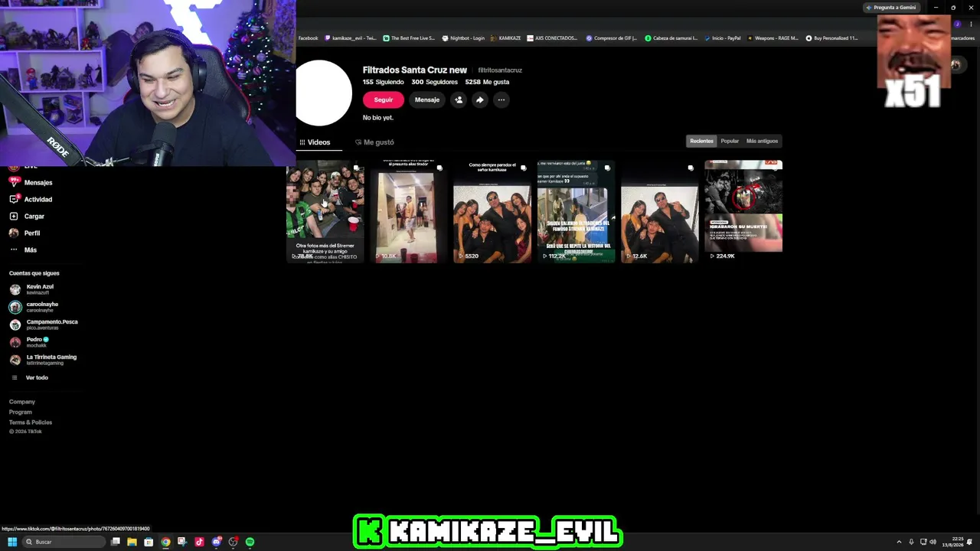Open the Inicio - PayPal bookmark
The width and height of the screenshot is (980, 551).
point(723,38)
